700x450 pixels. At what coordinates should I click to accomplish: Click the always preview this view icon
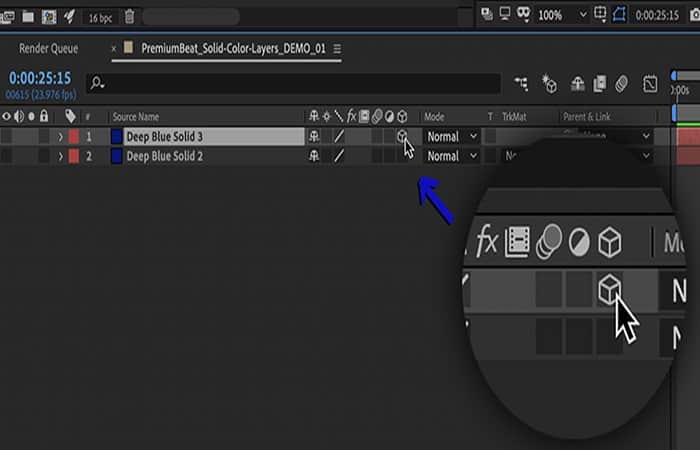pos(487,14)
